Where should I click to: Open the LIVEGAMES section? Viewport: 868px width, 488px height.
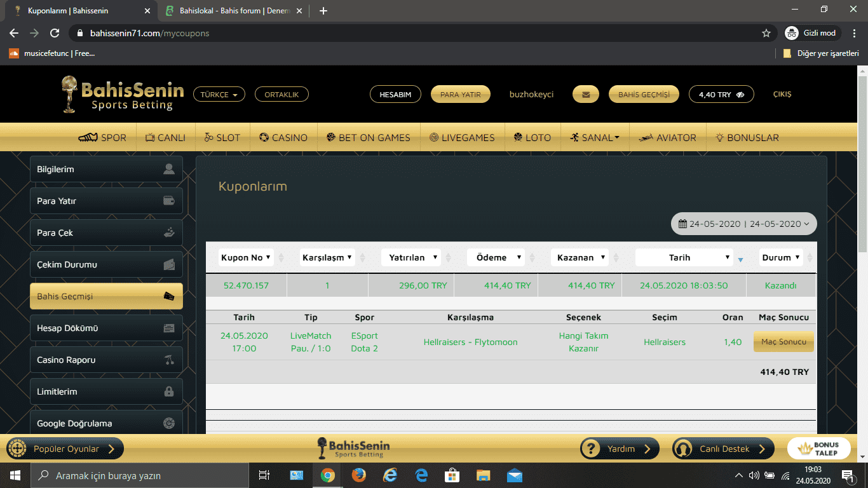point(462,137)
